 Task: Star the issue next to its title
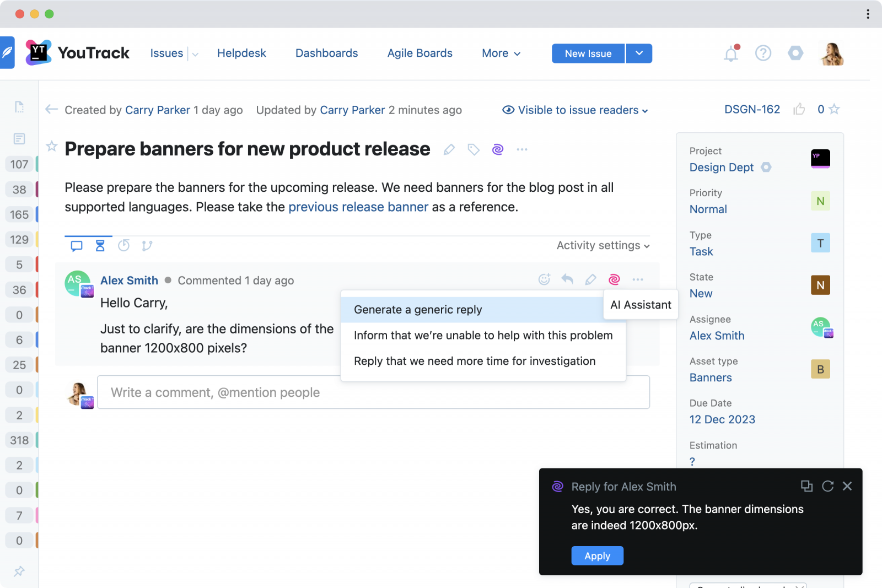tap(52, 146)
